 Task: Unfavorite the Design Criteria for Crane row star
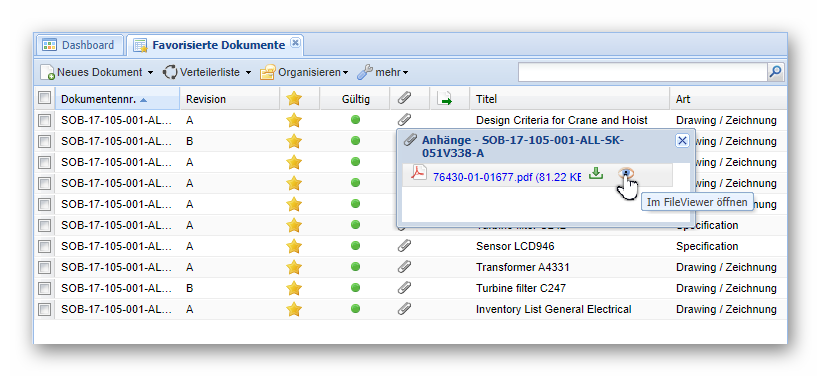pyautogui.click(x=294, y=120)
